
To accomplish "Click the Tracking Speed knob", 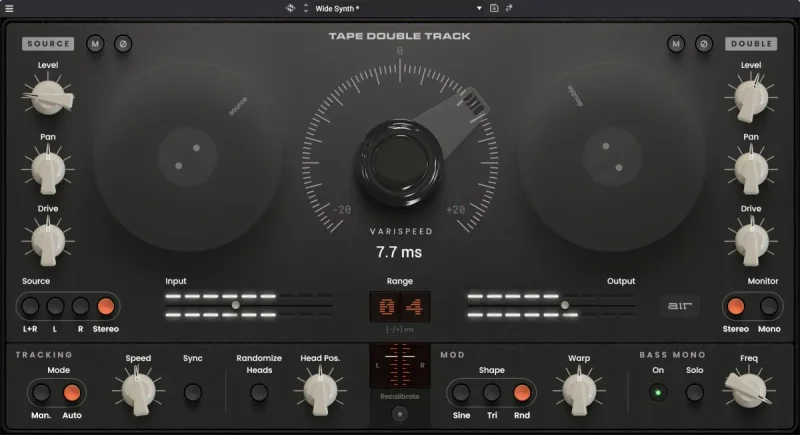I will (x=138, y=391).
